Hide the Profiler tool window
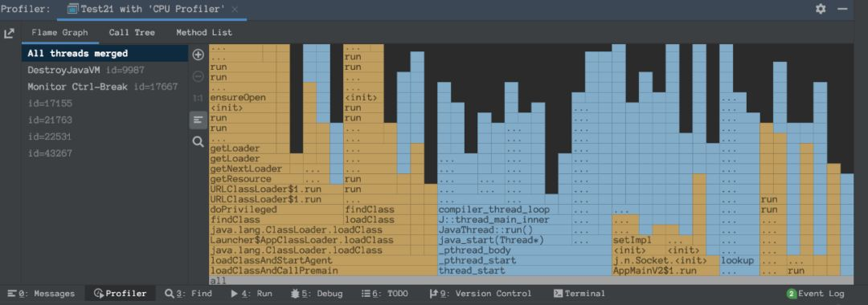The image size is (868, 305). tap(842, 9)
